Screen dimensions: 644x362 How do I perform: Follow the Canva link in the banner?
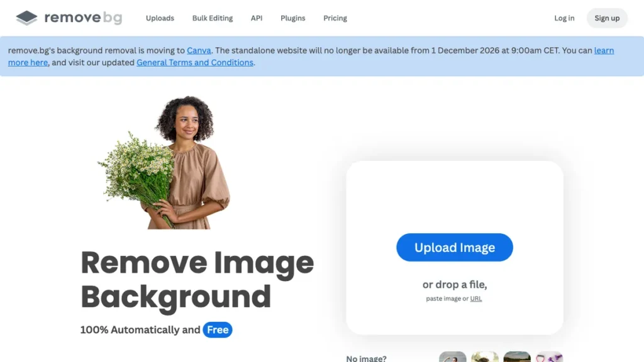(x=199, y=50)
